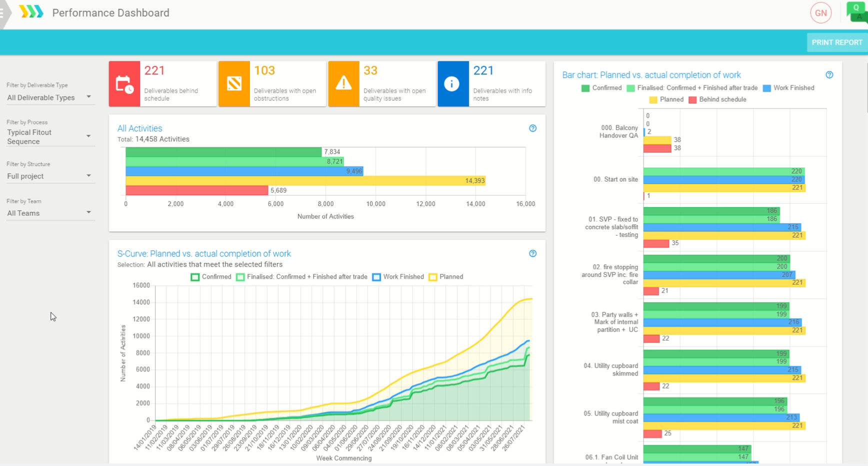This screenshot has height=466, width=868.
Task: Click the yellow Planned bar showing 14,393
Action: tap(305, 180)
